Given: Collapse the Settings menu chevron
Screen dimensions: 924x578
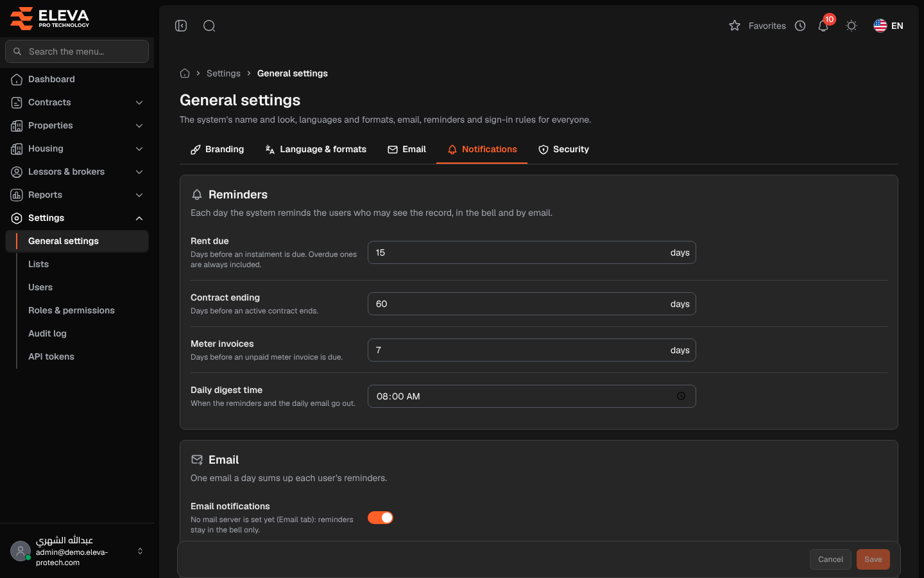Looking at the screenshot, I should 139,218.
